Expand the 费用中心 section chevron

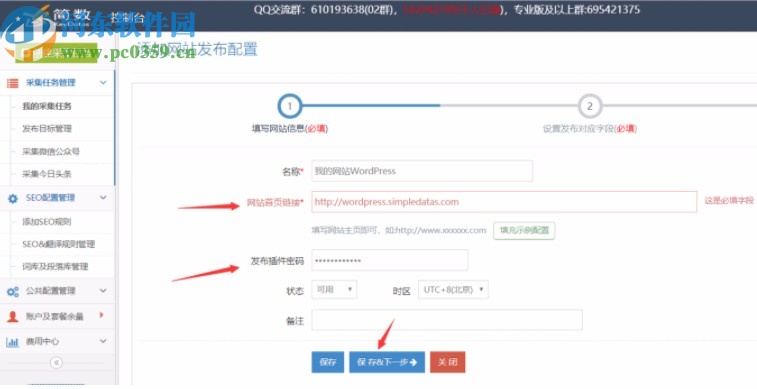(x=103, y=341)
